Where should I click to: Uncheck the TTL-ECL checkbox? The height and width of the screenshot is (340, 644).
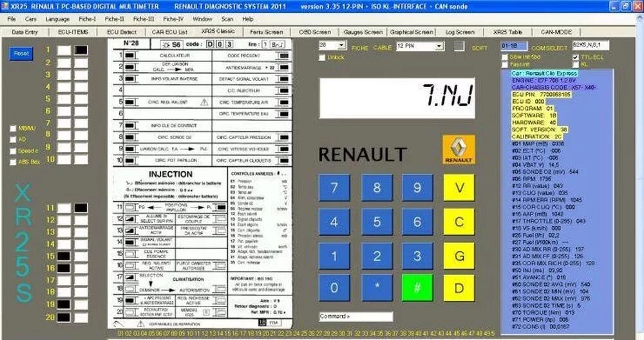(x=576, y=57)
